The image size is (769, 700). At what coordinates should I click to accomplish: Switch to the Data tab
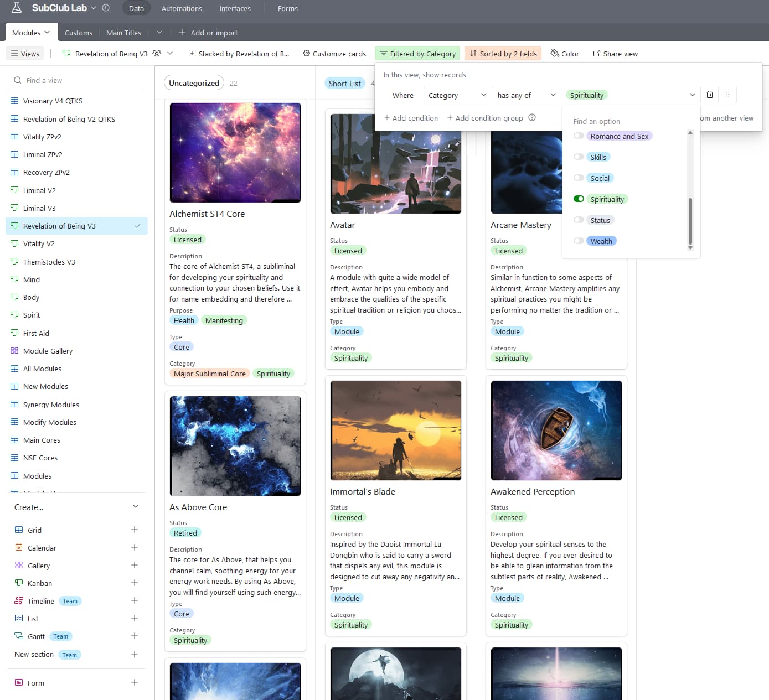(136, 8)
